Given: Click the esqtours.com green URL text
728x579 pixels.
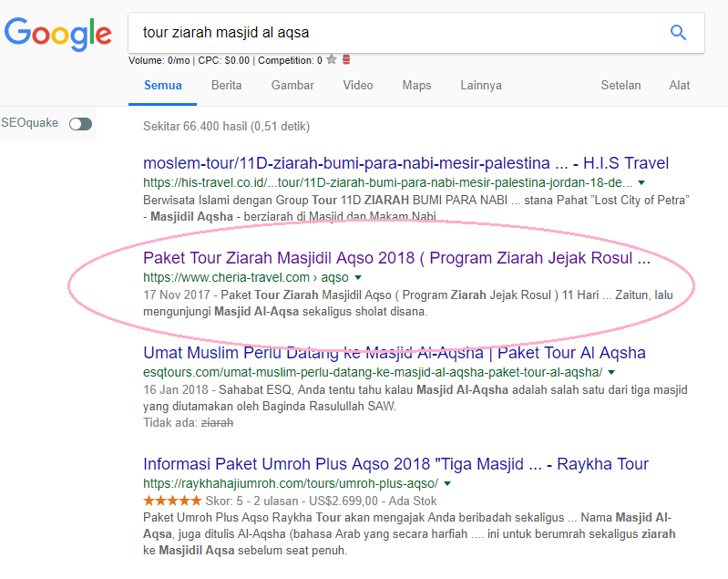Looking at the screenshot, I should pyautogui.click(x=373, y=372).
